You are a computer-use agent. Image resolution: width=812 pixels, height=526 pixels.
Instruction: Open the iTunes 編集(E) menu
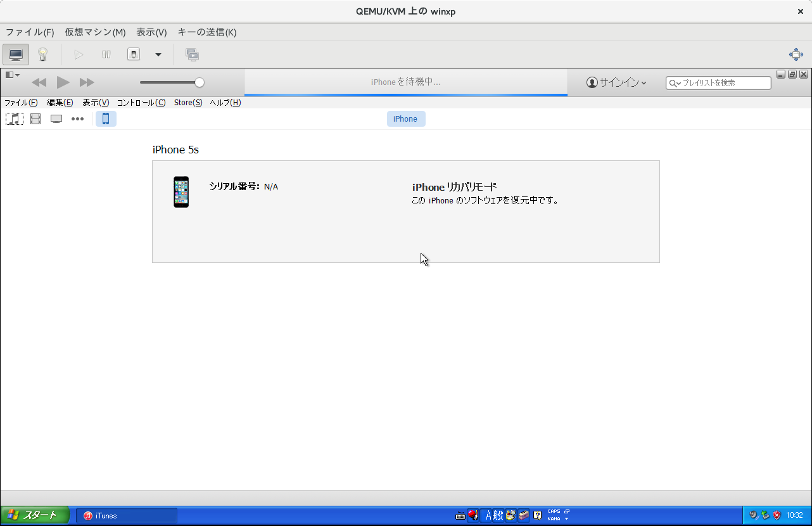[60, 103]
